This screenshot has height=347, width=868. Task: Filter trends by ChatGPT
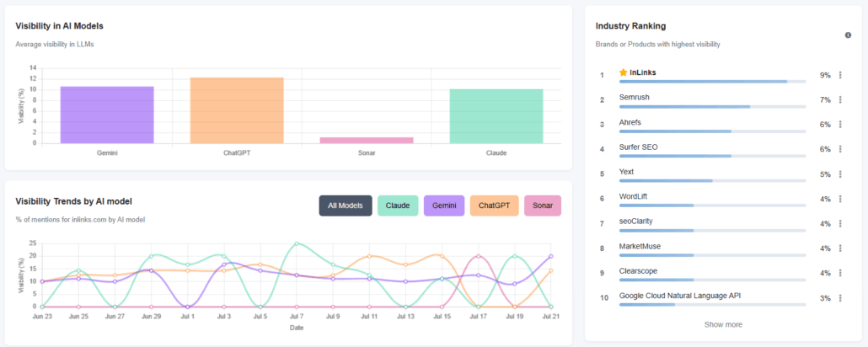point(495,206)
